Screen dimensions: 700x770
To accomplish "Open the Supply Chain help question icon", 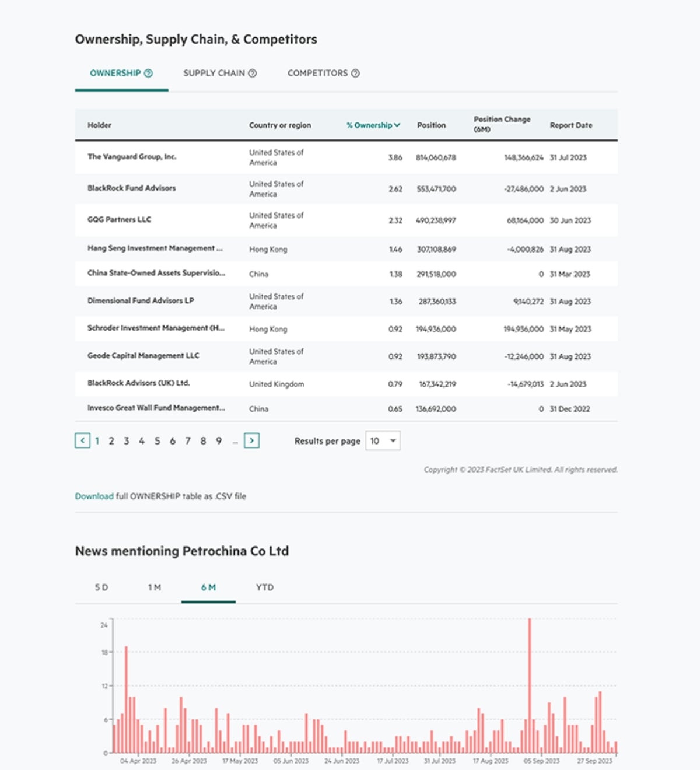I will pos(253,73).
